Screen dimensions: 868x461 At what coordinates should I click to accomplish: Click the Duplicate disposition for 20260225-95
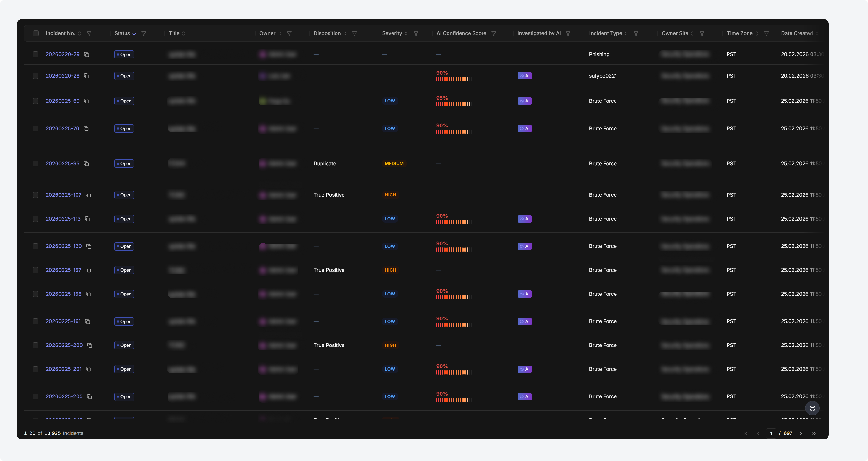click(325, 164)
